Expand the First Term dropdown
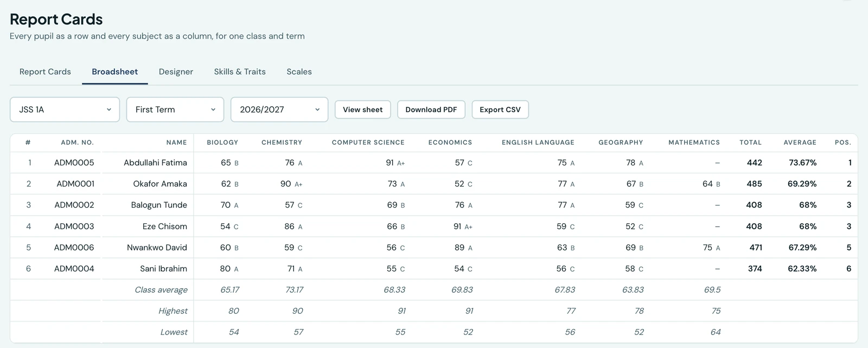 click(x=175, y=109)
